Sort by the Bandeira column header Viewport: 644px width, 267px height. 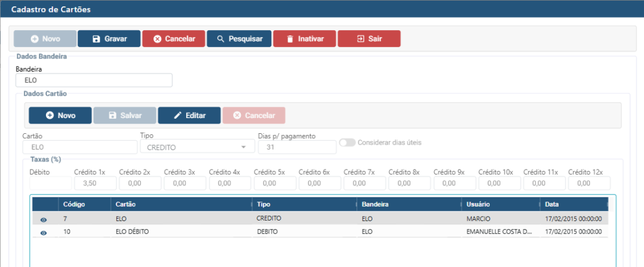(376, 205)
